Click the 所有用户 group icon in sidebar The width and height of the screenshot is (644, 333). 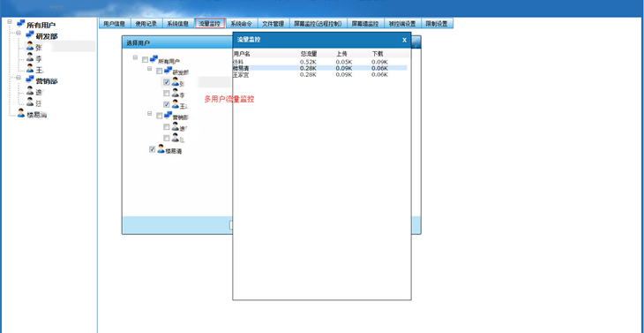click(21, 24)
